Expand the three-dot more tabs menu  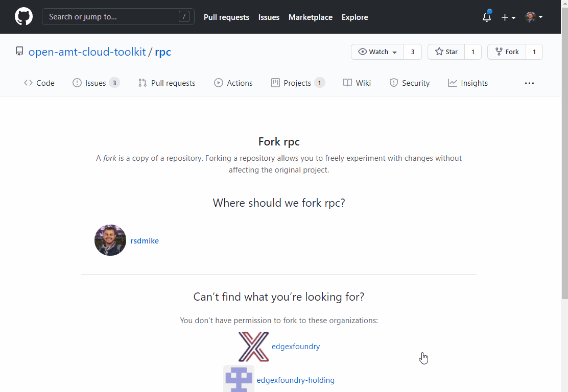point(529,83)
